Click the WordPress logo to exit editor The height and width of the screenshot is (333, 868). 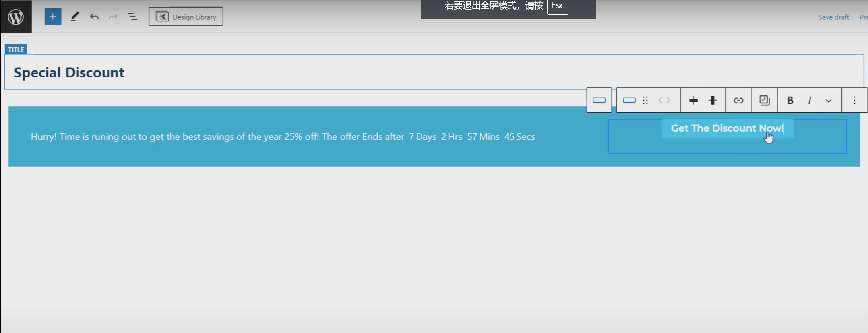(16, 17)
